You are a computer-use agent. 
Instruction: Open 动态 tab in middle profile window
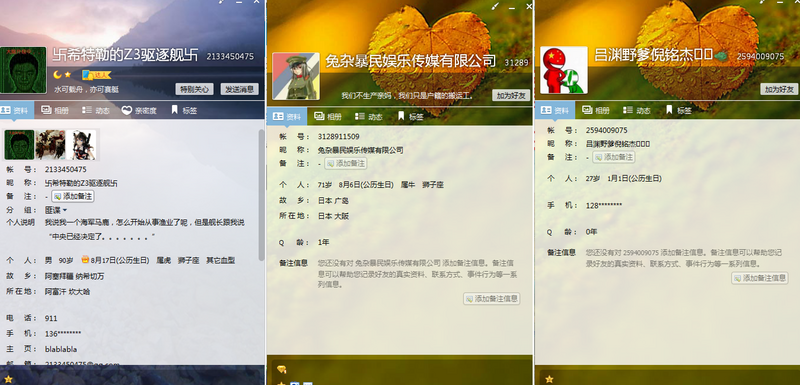coord(369,116)
